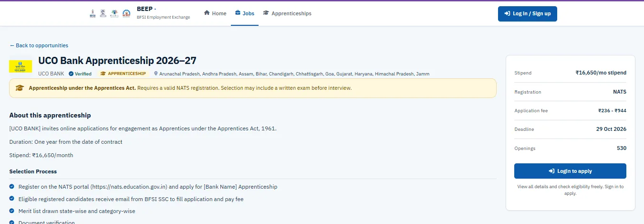Viewport: 644px width, 224px height.
Task: Click check icon beside Eligible registered candidates
Action: [12, 199]
